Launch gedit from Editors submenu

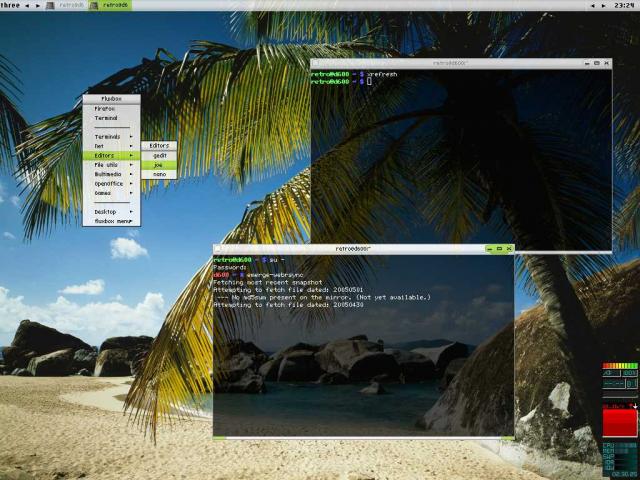pos(159,156)
